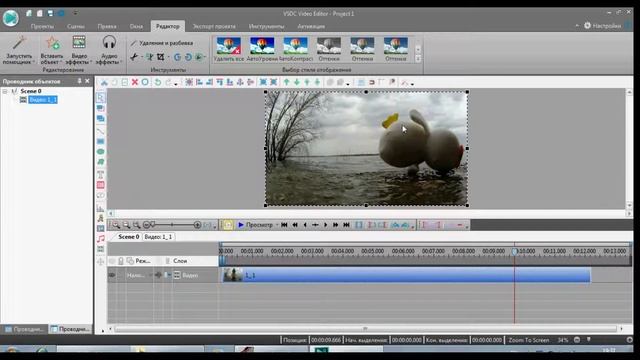Click the Позиция time field 00:00:09.666
Image resolution: width=640 pixels, height=360 pixels.
click(x=326, y=340)
